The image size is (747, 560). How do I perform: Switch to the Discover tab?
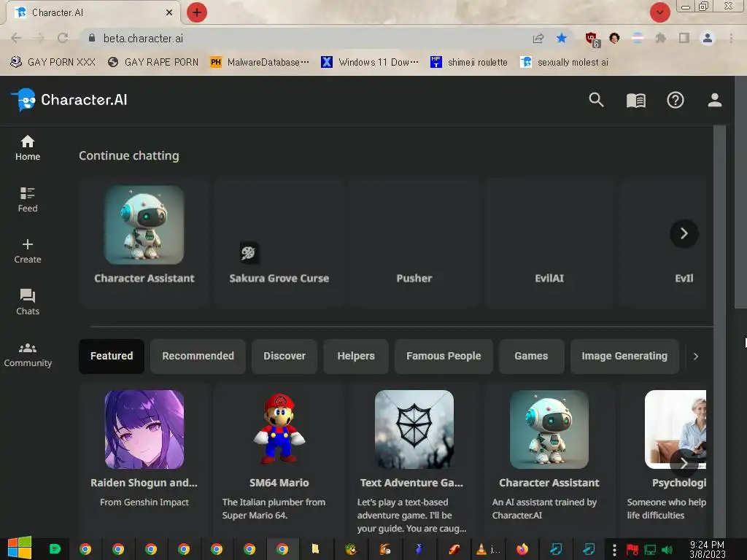285,356
